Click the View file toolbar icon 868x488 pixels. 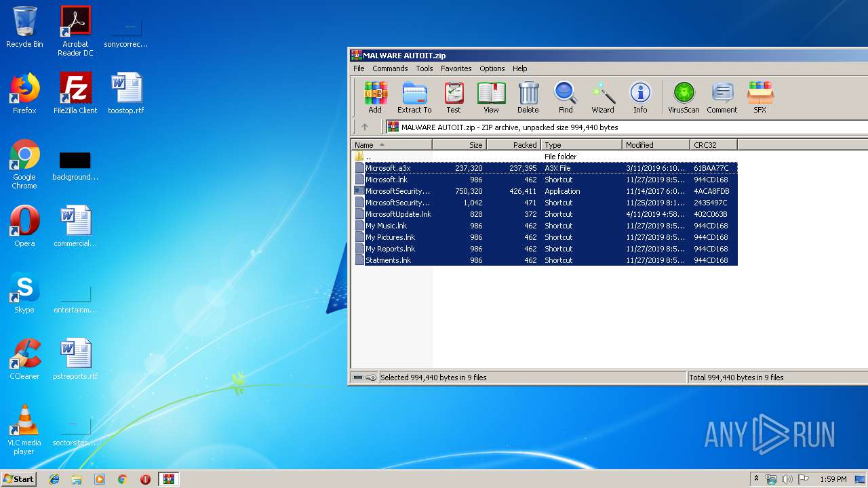tap(492, 97)
